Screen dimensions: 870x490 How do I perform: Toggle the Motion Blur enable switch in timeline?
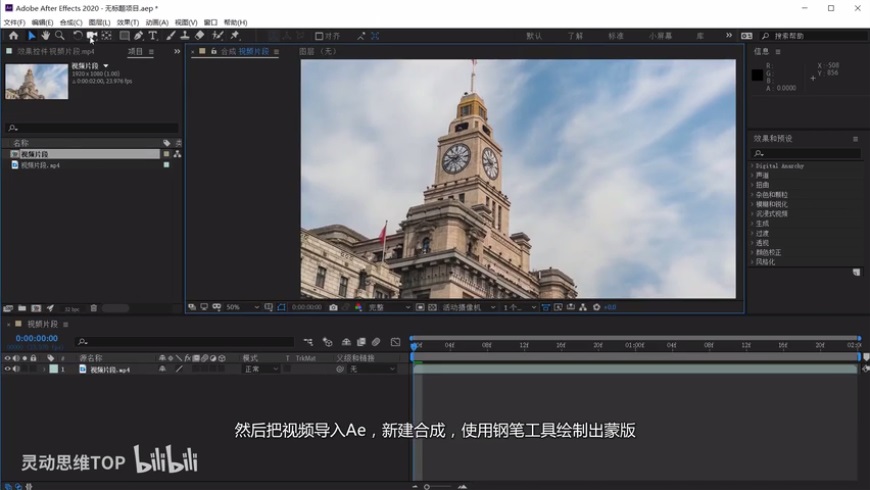[376, 342]
